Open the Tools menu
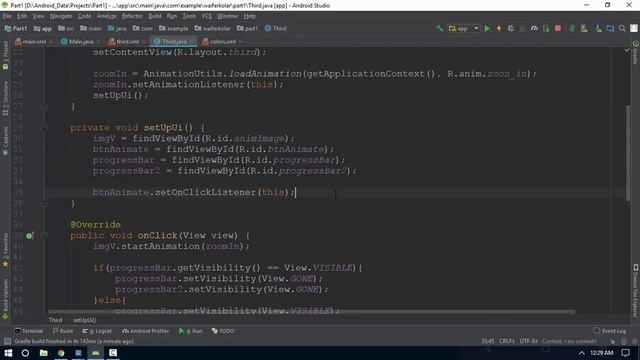The image size is (640, 360). pyautogui.click(x=189, y=16)
